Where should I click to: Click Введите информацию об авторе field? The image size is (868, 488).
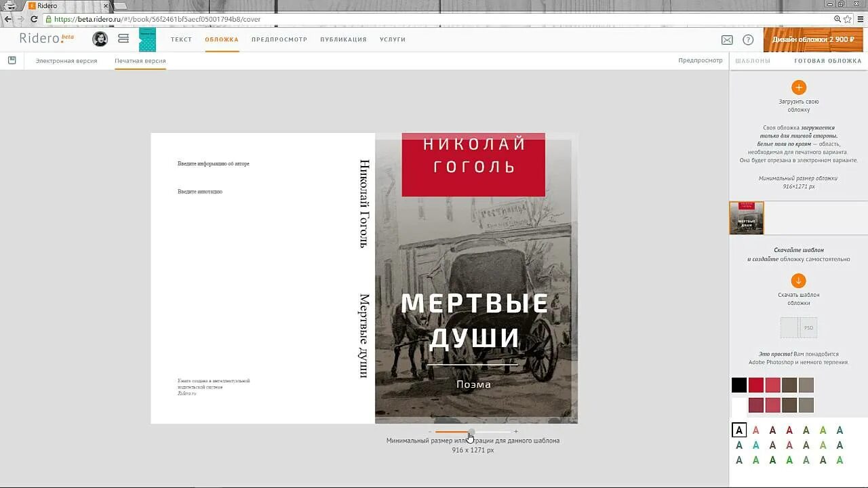point(214,164)
